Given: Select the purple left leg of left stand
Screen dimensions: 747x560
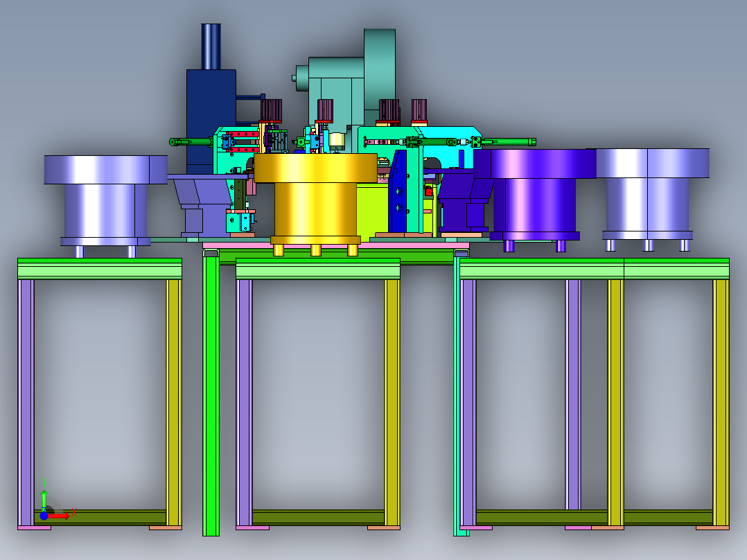Looking at the screenshot, I should [26, 403].
